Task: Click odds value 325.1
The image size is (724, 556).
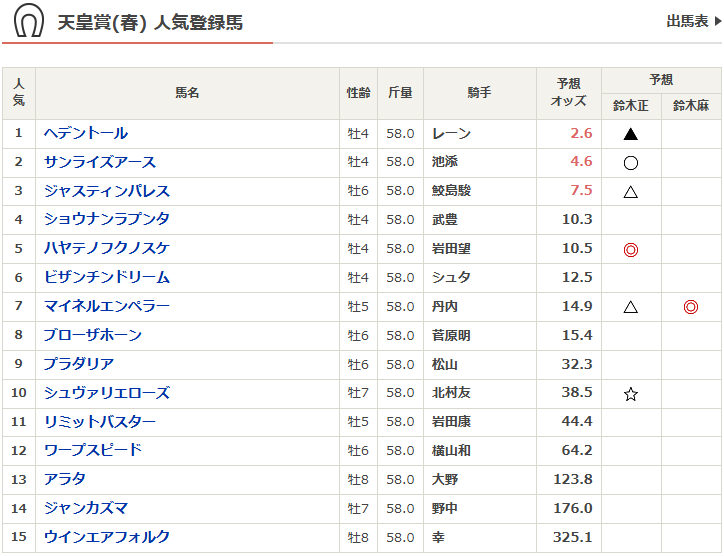Action: coord(573,537)
